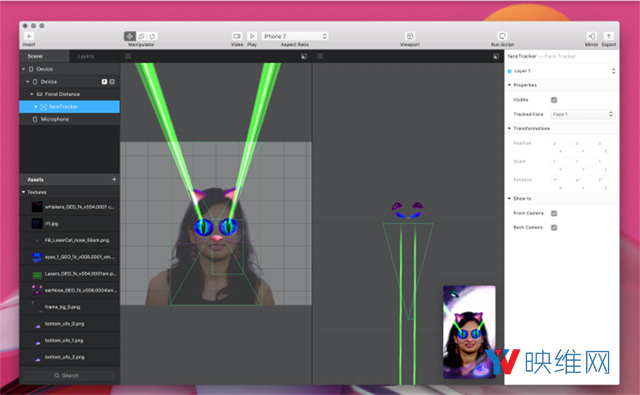The width and height of the screenshot is (640, 395).
Task: Click the Mirror to device icon
Action: pos(591,36)
